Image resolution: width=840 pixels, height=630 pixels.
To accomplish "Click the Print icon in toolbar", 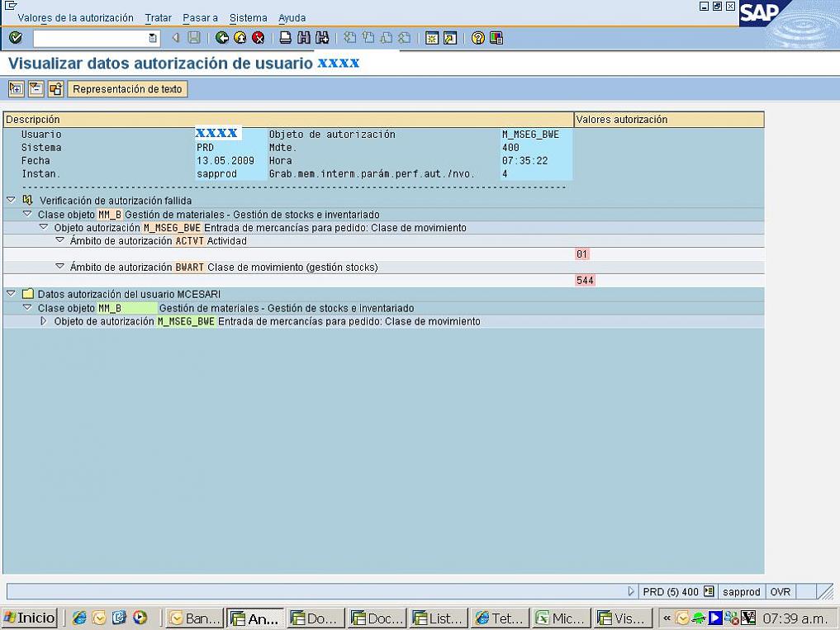I will click(x=285, y=38).
